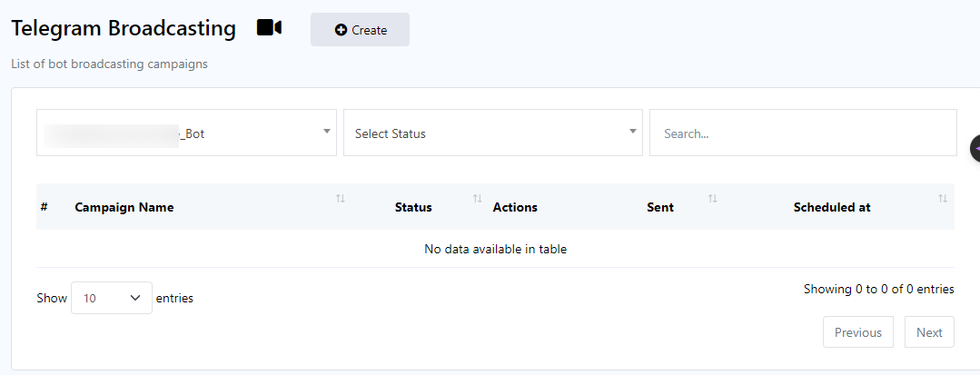Open the Show entries count dropdown
The width and height of the screenshot is (980, 375).
coord(112,298)
